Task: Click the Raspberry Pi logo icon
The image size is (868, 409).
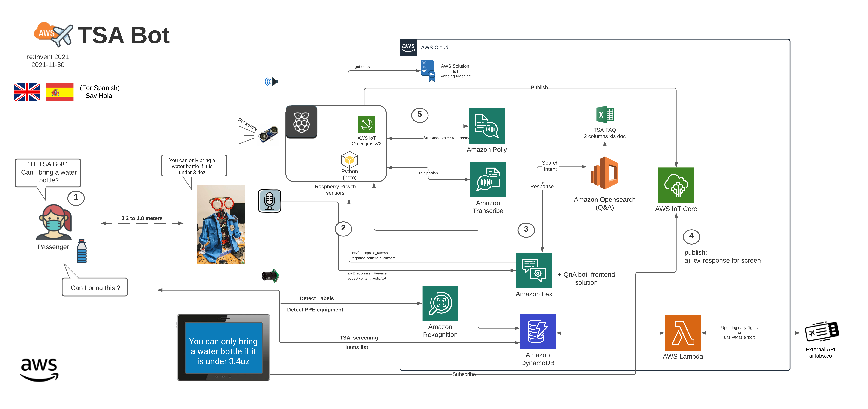Action: 302,122
